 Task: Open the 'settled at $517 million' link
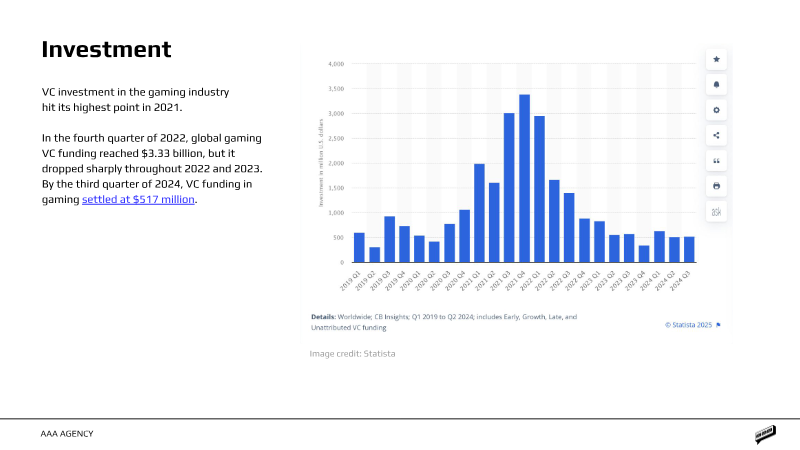(139, 199)
